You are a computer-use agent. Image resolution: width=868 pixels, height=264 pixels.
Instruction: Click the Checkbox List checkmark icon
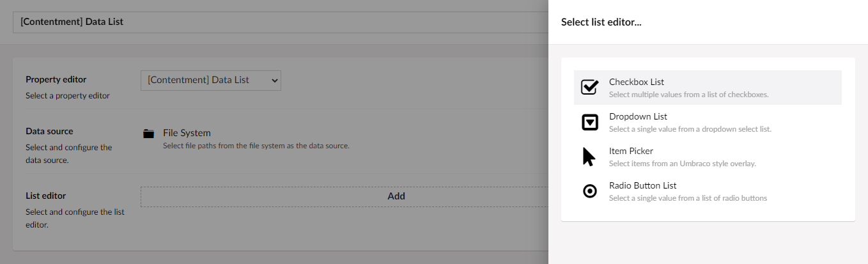(x=589, y=88)
